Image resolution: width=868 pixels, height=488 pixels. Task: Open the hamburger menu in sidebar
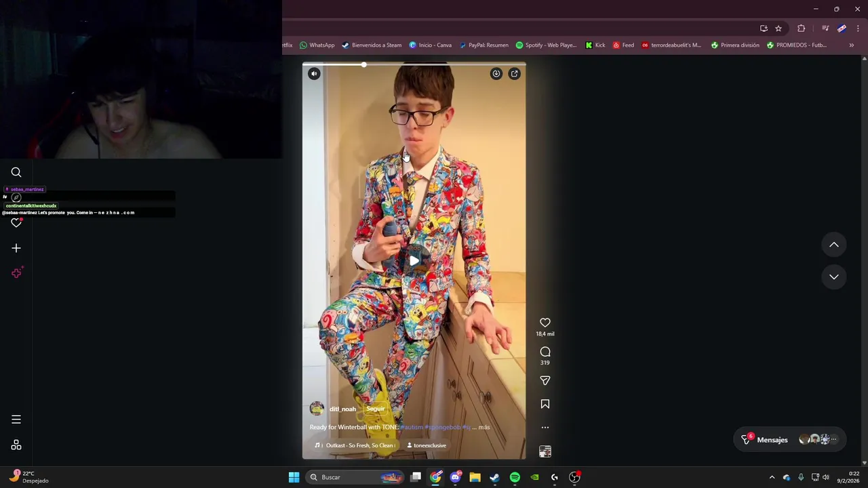point(16,420)
